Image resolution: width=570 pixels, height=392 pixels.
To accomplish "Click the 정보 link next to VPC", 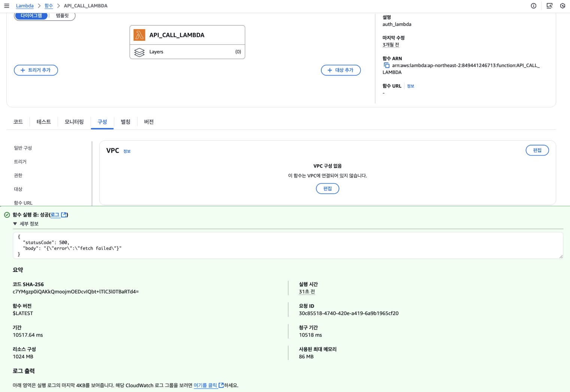I will [x=127, y=151].
